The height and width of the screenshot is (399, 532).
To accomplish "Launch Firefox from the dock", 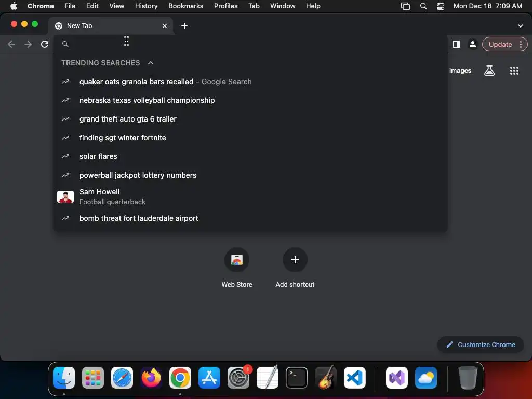I will [x=151, y=378].
